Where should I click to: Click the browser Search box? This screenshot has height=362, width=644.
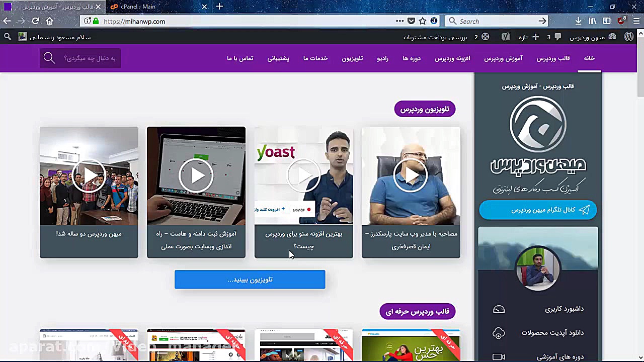click(x=497, y=21)
